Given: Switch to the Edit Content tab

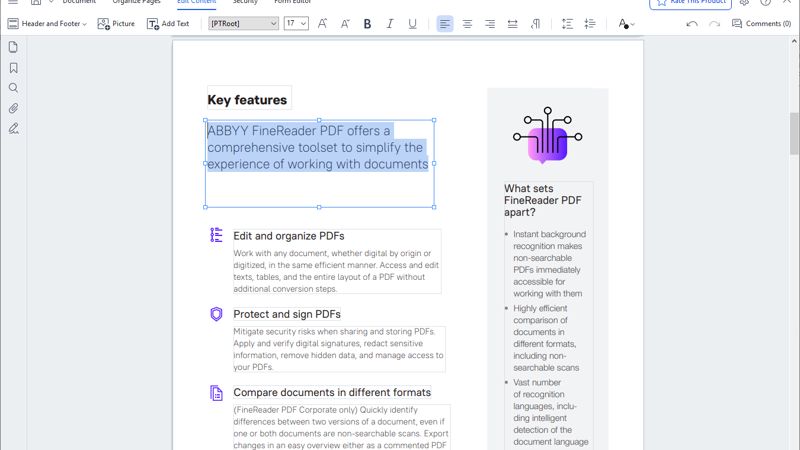Looking at the screenshot, I should [196, 2].
